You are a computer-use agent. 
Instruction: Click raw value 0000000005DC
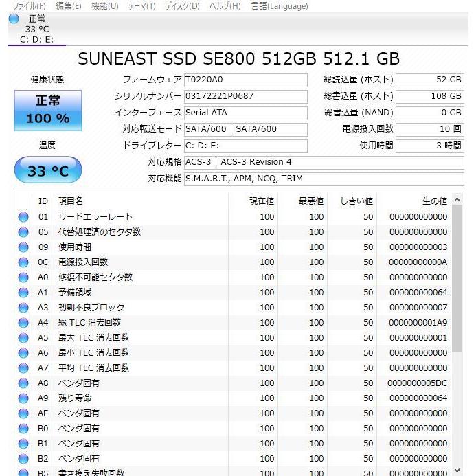(x=418, y=383)
